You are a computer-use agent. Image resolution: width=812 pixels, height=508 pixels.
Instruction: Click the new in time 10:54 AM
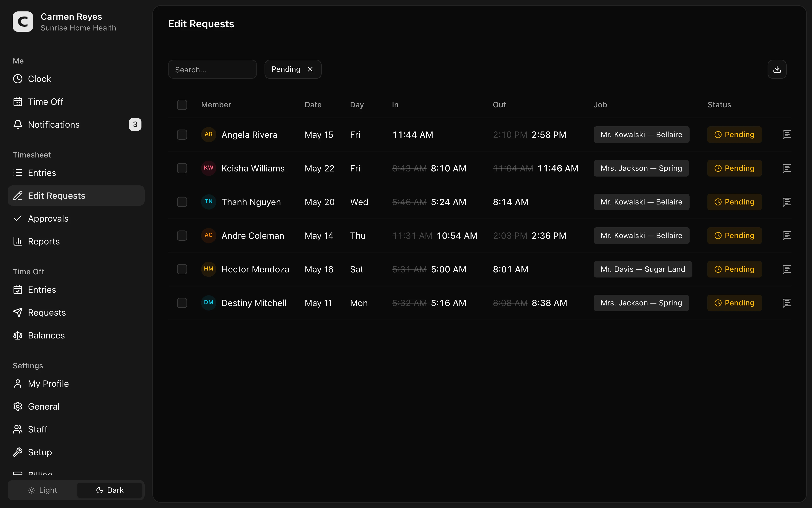457,236
